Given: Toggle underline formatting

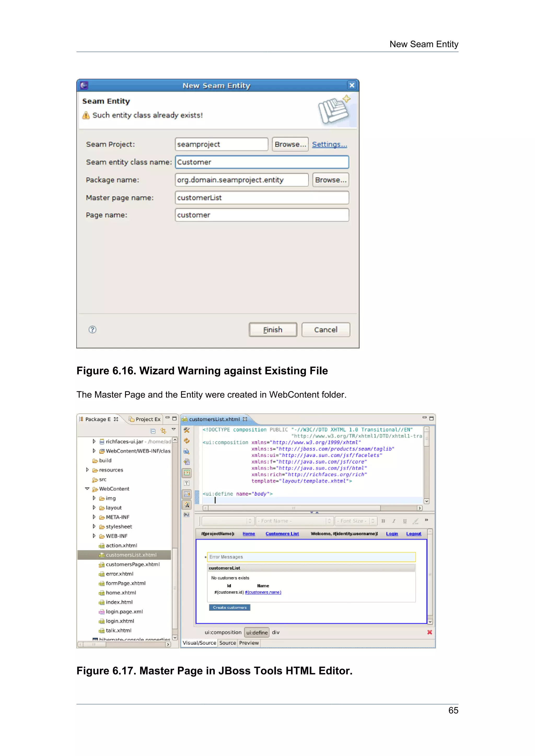Looking at the screenshot, I should (x=405, y=521).
